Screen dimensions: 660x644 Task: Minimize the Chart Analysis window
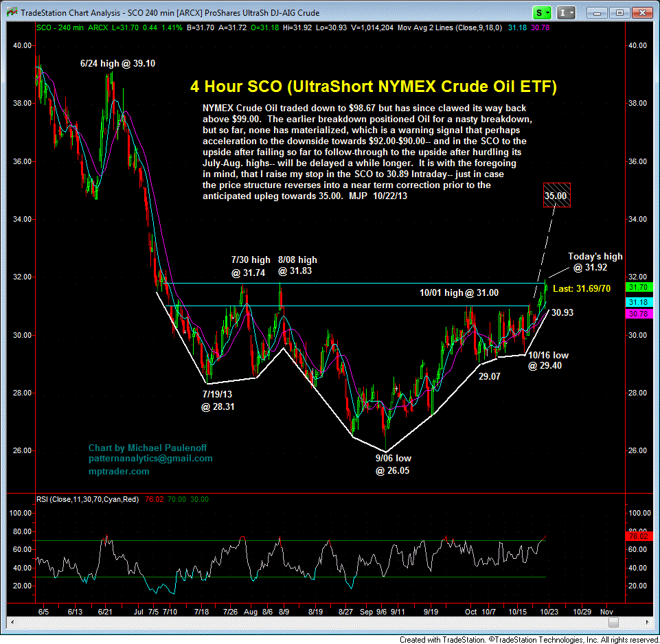597,13
